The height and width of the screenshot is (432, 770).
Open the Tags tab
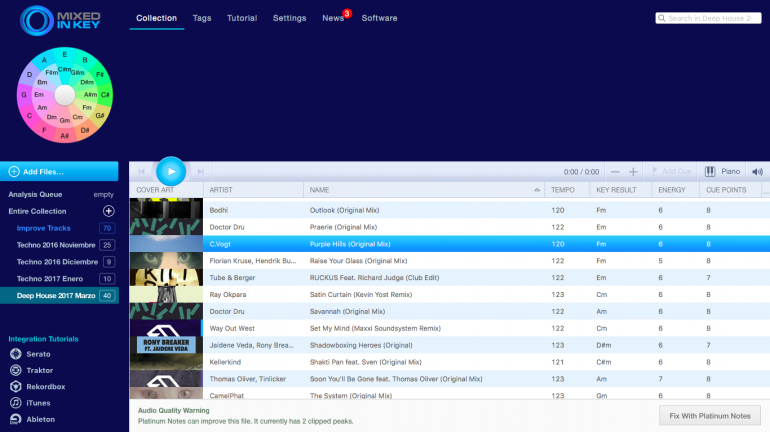(x=202, y=18)
